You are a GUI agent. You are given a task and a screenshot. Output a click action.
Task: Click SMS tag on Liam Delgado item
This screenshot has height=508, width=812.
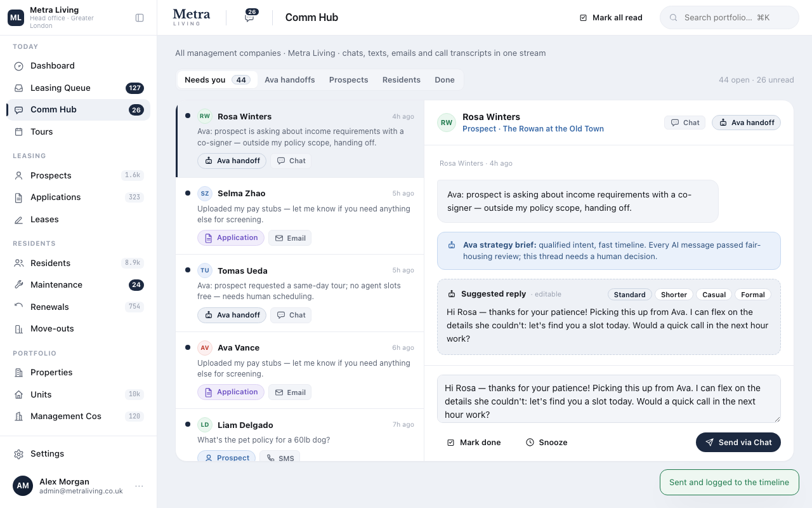(280, 457)
